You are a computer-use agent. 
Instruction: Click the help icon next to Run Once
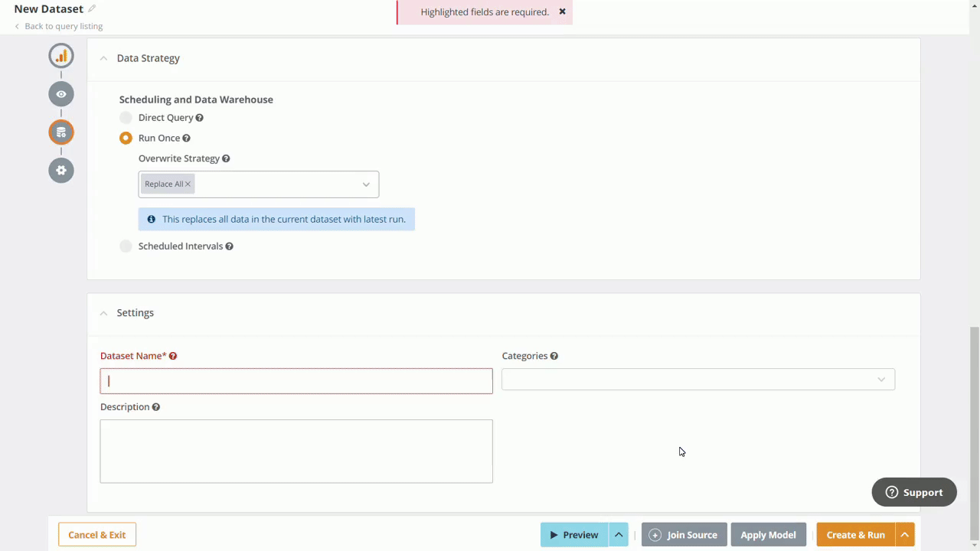[186, 138]
